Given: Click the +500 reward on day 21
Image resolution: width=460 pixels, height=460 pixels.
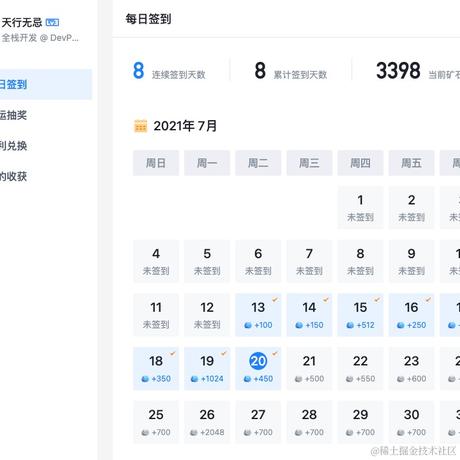Looking at the screenshot, I should click(x=314, y=379).
